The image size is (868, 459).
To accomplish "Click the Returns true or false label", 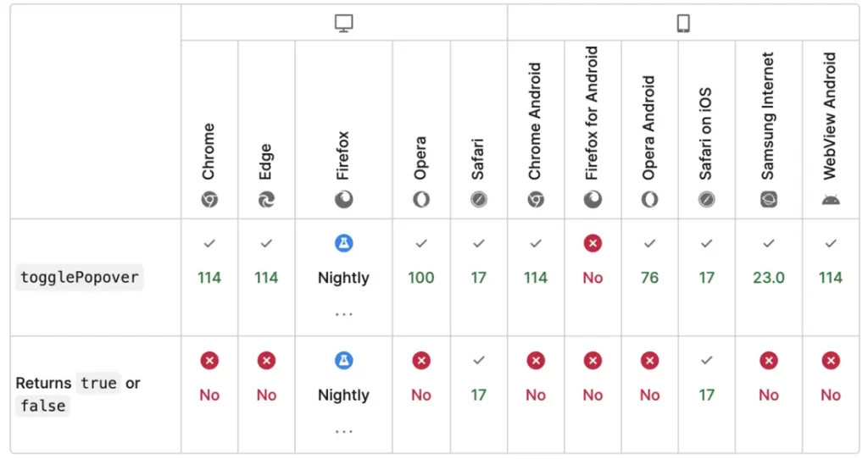I will pos(78,395).
